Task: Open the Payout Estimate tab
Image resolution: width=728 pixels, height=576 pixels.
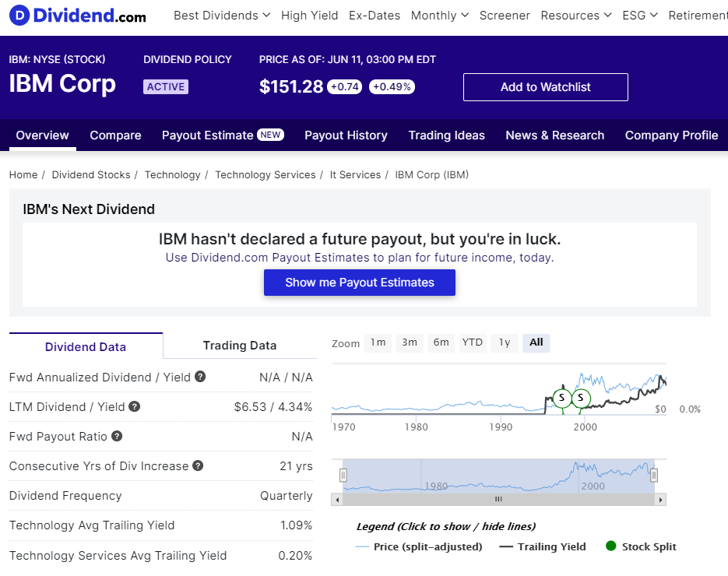Action: coord(223,135)
